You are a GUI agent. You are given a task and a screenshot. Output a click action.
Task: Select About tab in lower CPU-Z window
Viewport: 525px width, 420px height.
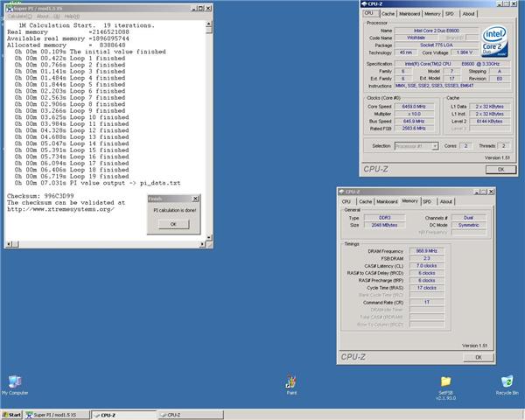445,201
